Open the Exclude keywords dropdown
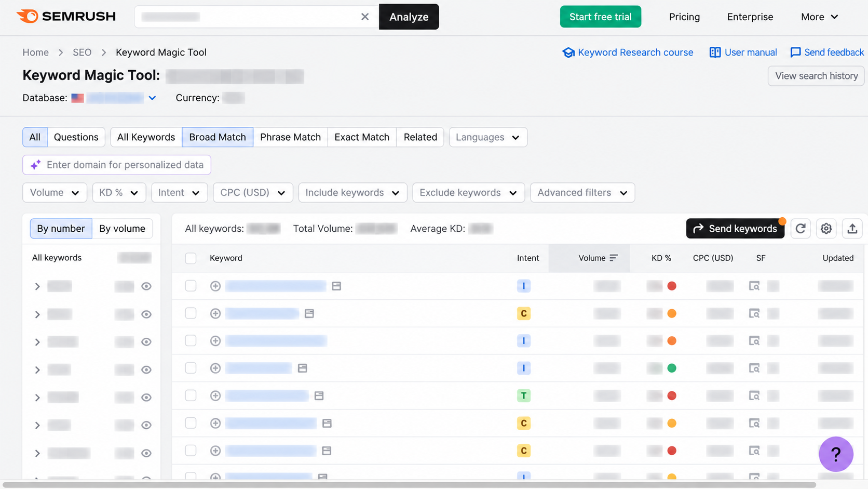Screen dimensions: 868x489 click(468, 193)
